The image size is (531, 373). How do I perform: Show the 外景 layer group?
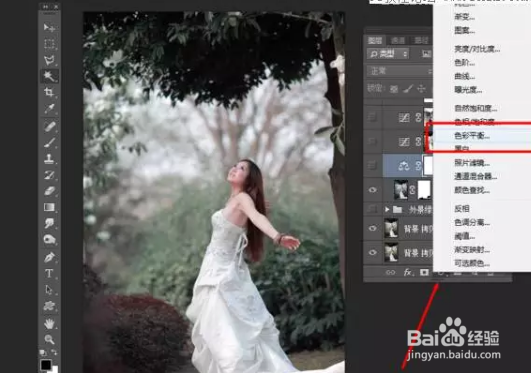pos(372,209)
